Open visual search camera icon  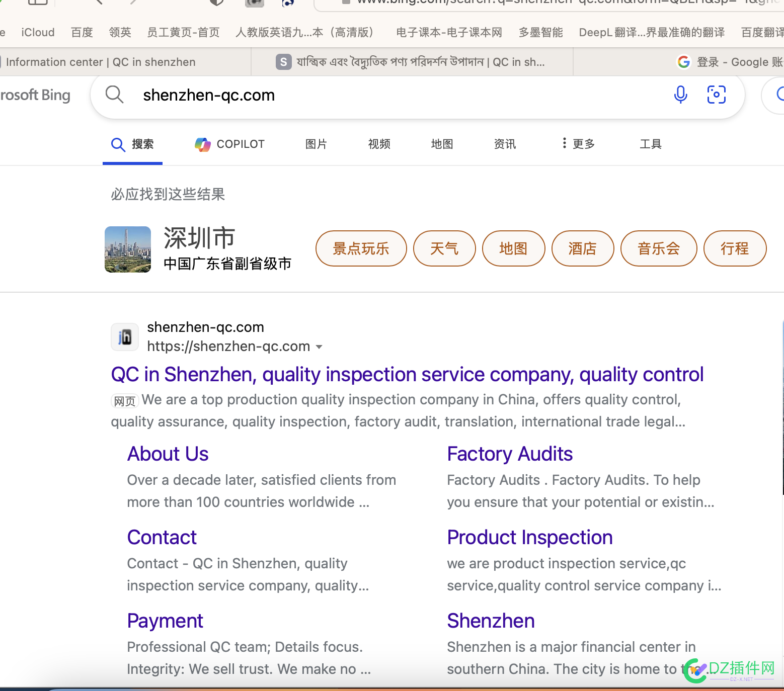717,95
